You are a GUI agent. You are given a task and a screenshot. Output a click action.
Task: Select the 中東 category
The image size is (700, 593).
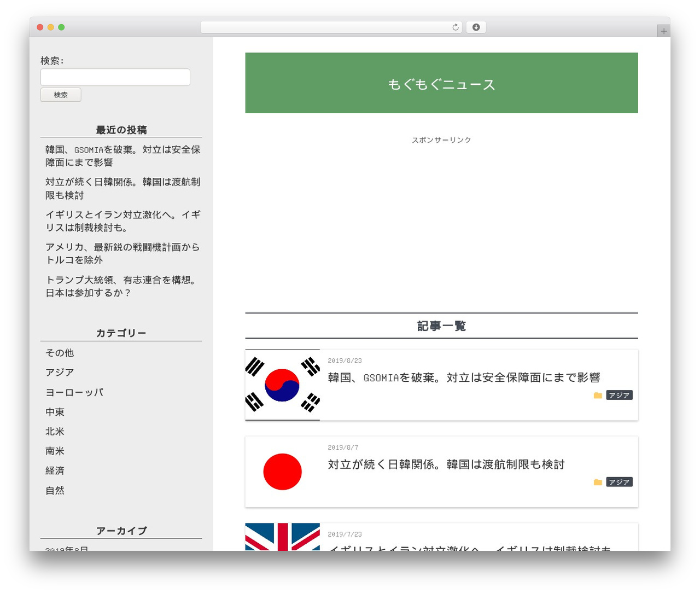point(55,412)
